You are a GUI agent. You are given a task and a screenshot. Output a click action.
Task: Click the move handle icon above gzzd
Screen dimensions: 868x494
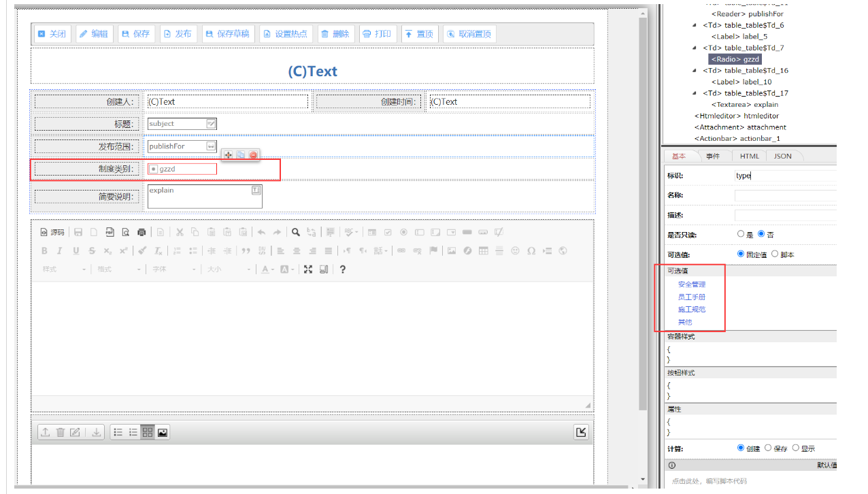click(x=229, y=155)
